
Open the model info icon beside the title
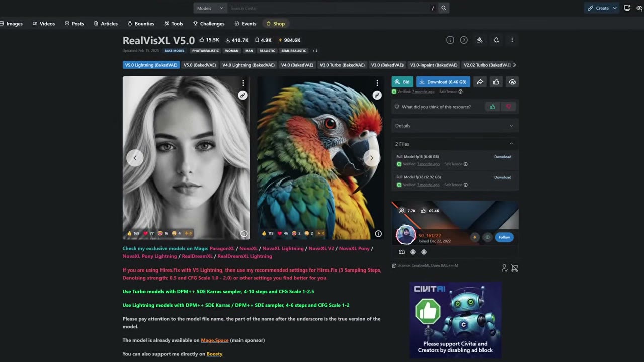pyautogui.click(x=450, y=40)
